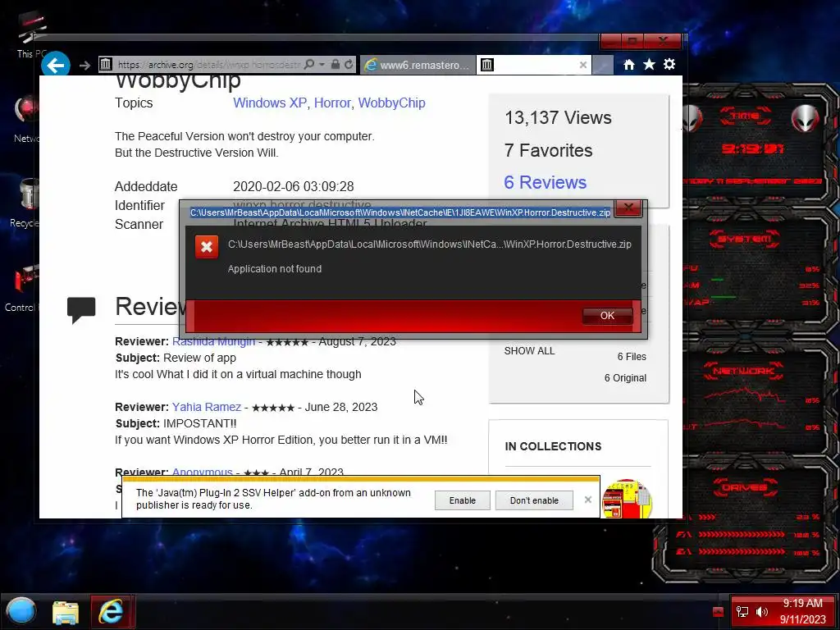
Task: Open the address bar dropdown arrow
Action: [x=322, y=65]
